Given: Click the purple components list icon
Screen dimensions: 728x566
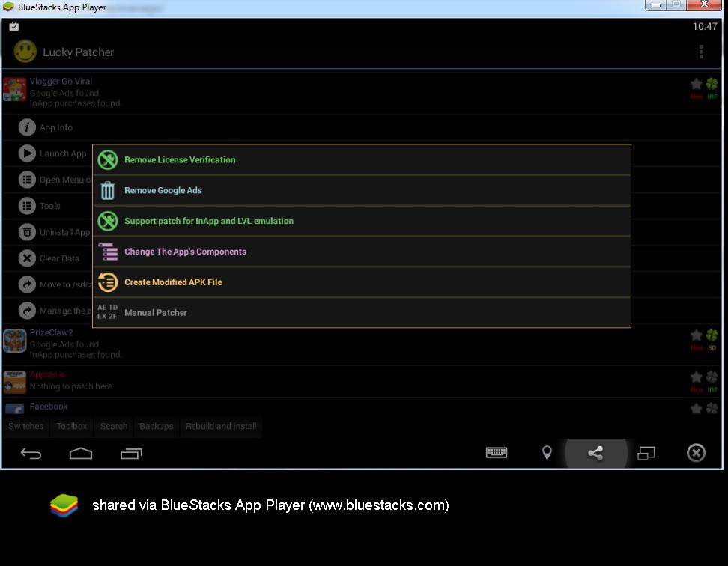Looking at the screenshot, I should coord(108,252).
